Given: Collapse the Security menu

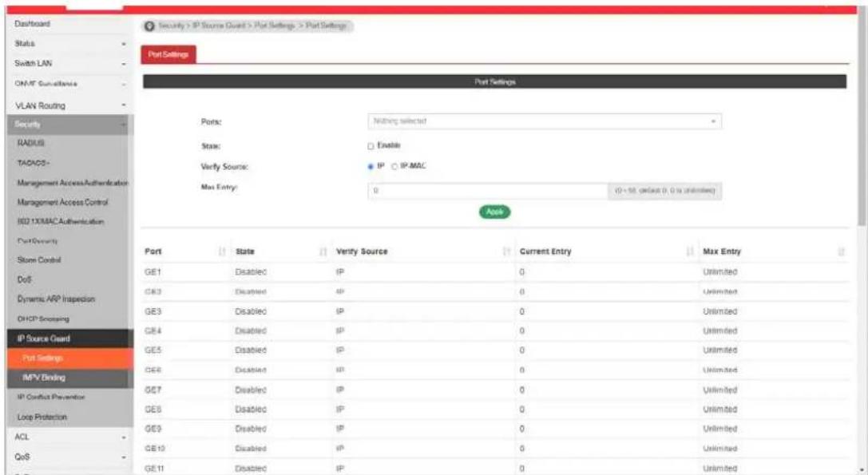Looking at the screenshot, I should click(69, 125).
